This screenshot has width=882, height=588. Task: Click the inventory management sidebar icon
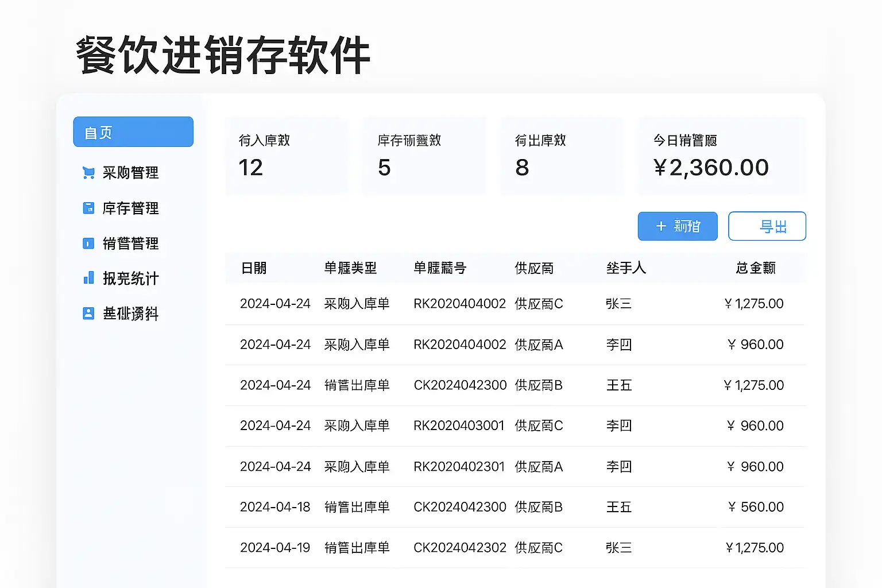(88, 208)
